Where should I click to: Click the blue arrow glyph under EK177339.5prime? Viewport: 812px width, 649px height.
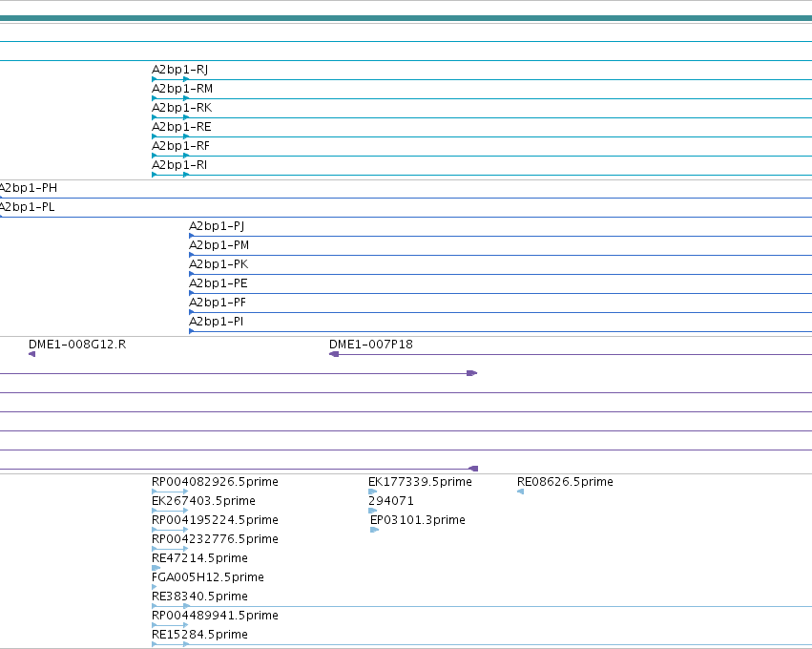pyautogui.click(x=372, y=492)
